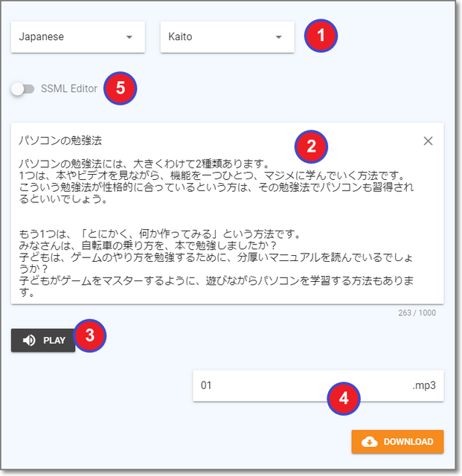The height and width of the screenshot is (476, 462).
Task: Enable the SSML Editor toggle switch
Action: [x=23, y=89]
